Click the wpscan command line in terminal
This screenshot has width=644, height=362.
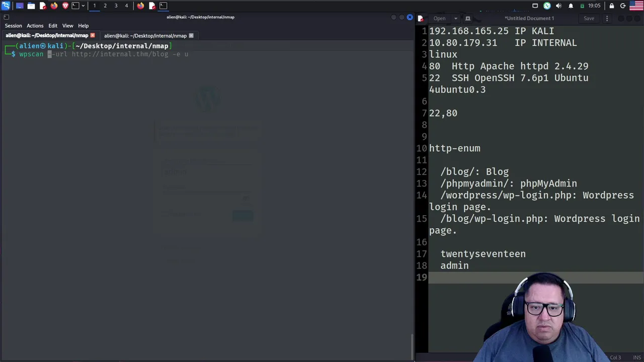(x=104, y=54)
